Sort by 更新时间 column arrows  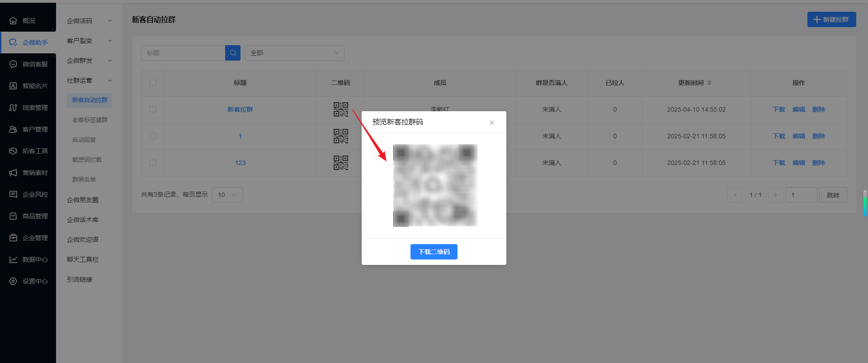709,83
